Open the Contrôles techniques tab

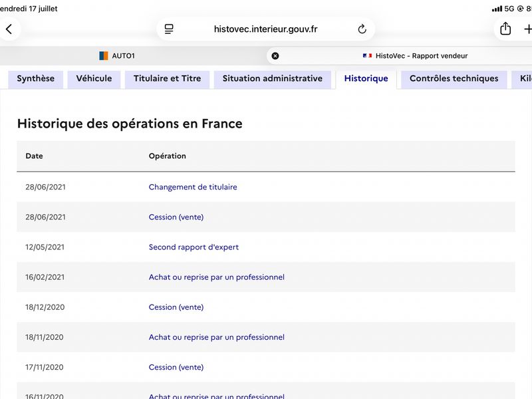pos(454,78)
